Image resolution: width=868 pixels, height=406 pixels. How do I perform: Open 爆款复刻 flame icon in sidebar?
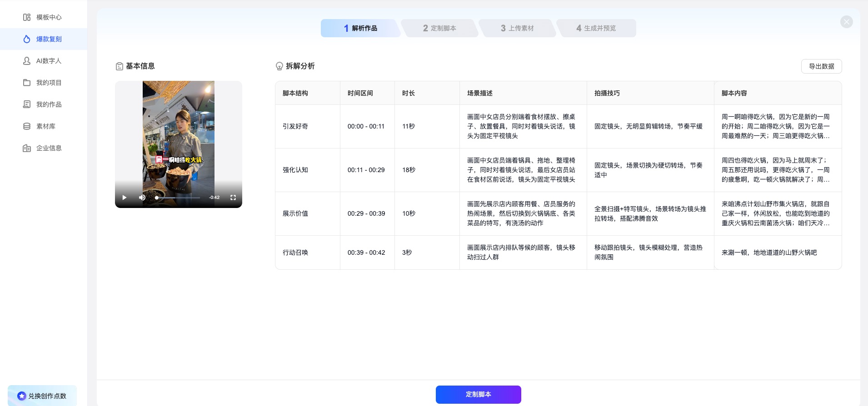27,39
